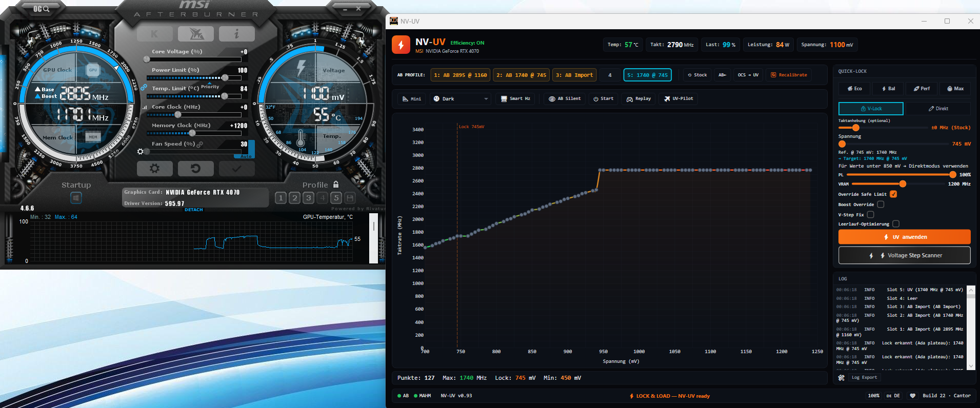980x408 pixels.
Task: Adjust the PL slider at 100%
Action: [x=901, y=175]
